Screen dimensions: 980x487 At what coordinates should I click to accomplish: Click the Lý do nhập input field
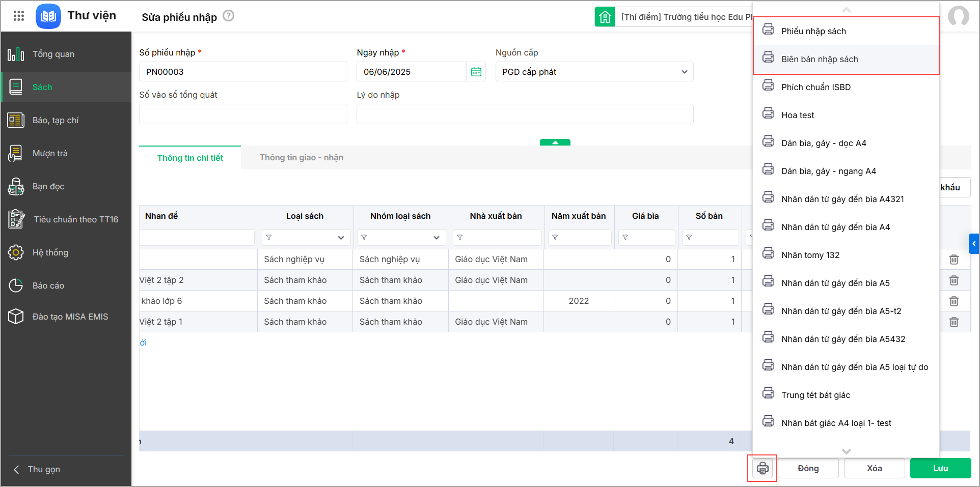pyautogui.click(x=525, y=114)
